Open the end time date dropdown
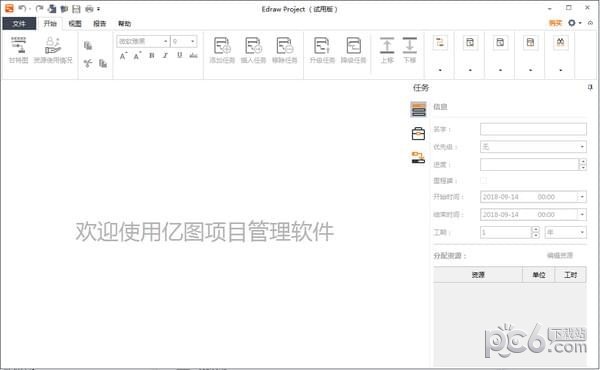 pos(582,215)
